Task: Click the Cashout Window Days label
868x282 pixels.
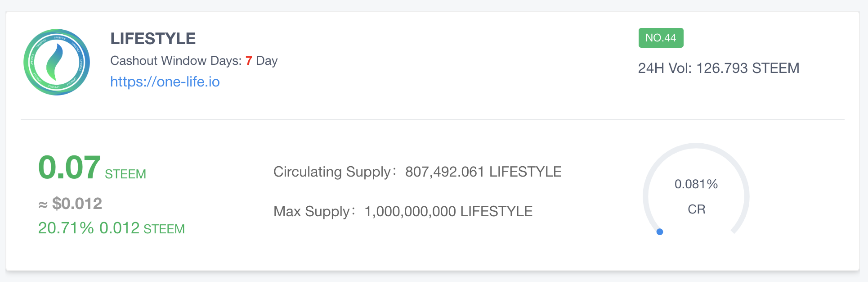Action: pos(176,61)
